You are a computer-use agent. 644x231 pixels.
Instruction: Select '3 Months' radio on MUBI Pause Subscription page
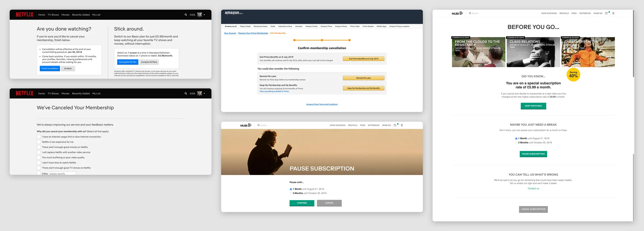click(x=291, y=193)
